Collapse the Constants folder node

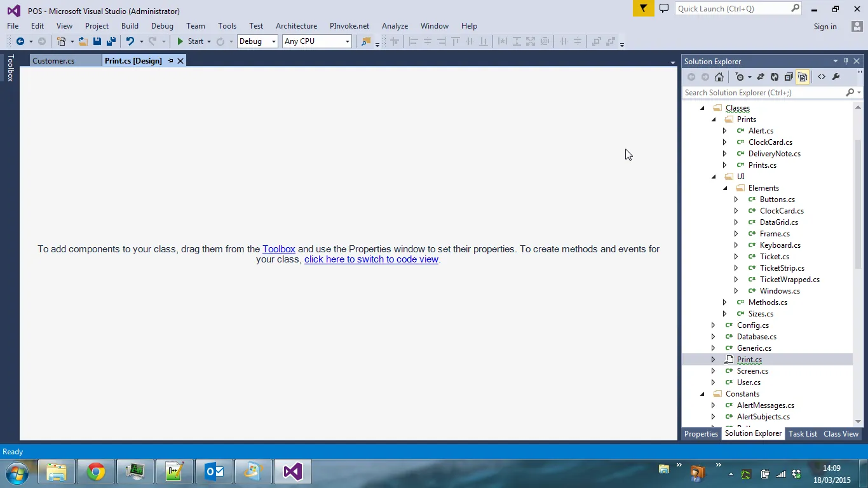coord(702,394)
